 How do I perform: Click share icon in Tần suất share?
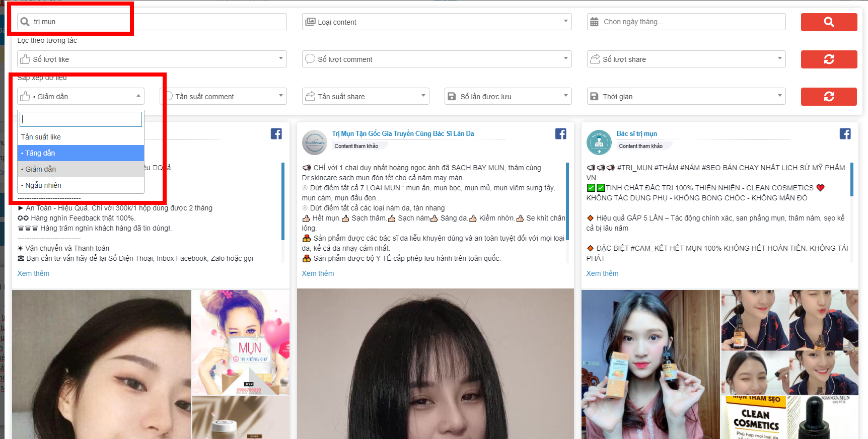tap(310, 96)
